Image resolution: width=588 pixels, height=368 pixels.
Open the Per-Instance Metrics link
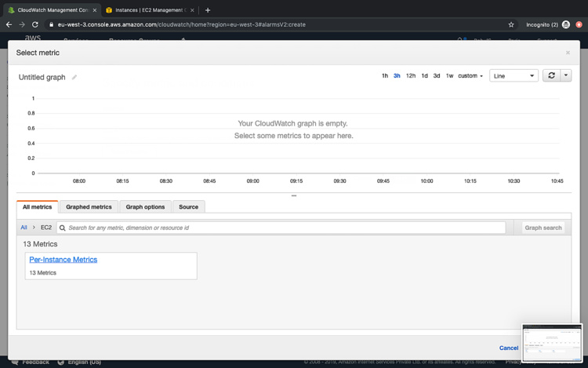[x=63, y=260]
